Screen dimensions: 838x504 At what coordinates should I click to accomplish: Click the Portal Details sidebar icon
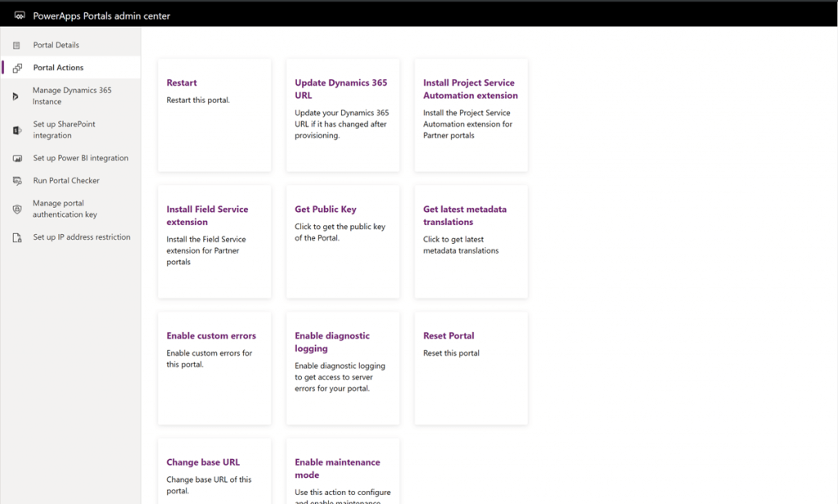(16, 45)
